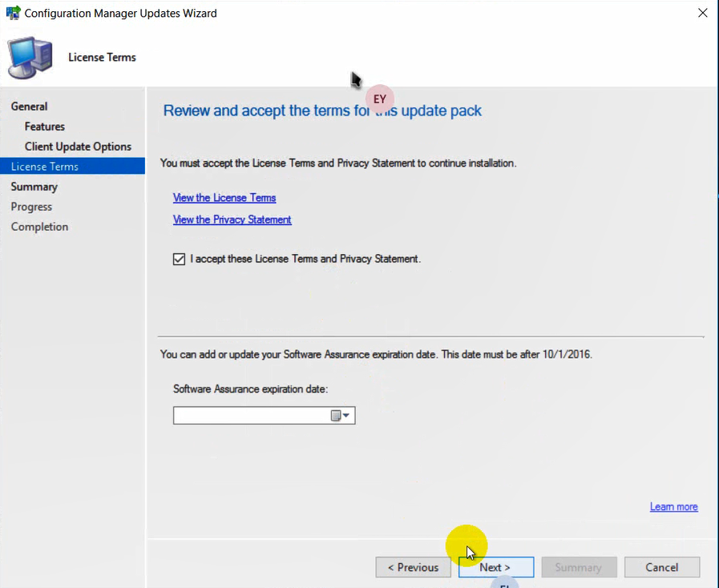
Task: Click the Next button
Action: 496,567
